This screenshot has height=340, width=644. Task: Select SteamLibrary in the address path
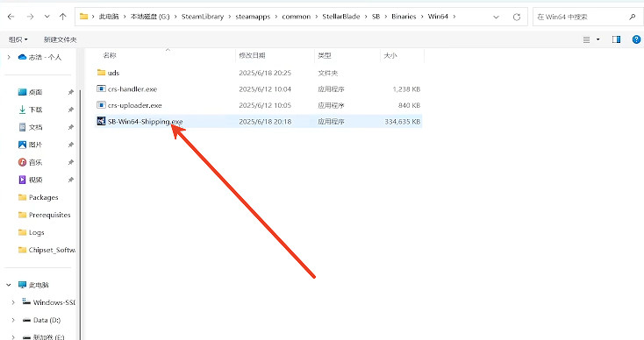pos(203,17)
